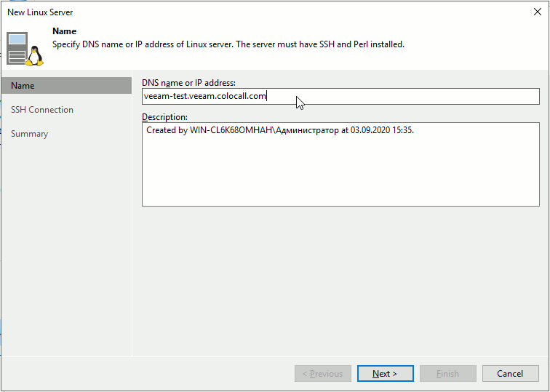550x392 pixels.
Task: Click the "Specify DNS name" instruction text
Action: 228,44
